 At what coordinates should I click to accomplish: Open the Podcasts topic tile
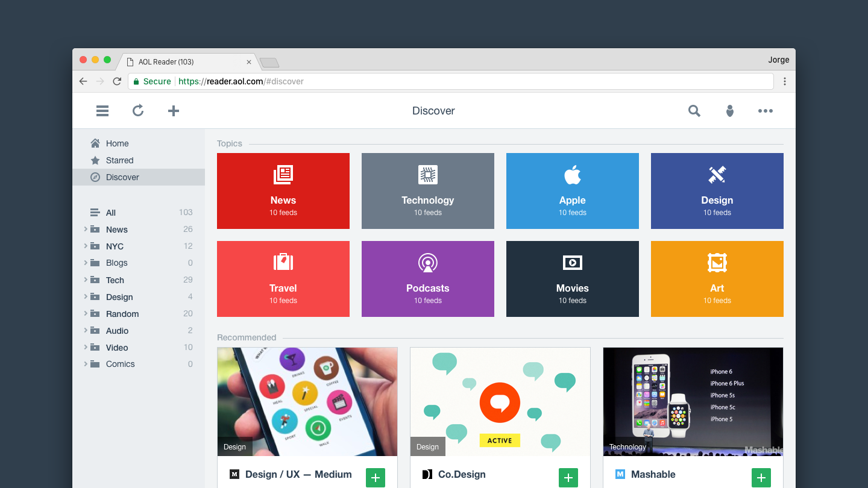click(x=428, y=279)
